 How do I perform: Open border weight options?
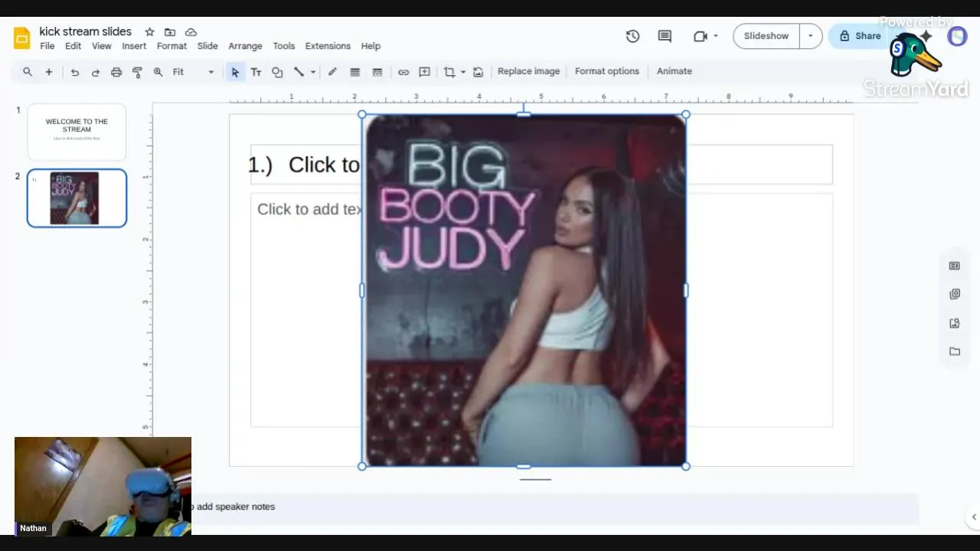point(354,72)
